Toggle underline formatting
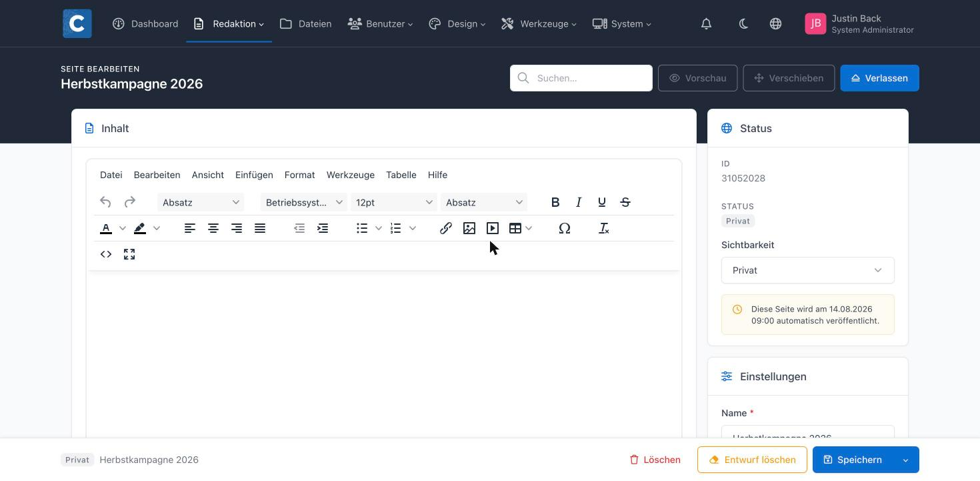Image resolution: width=980 pixels, height=481 pixels. tap(602, 202)
